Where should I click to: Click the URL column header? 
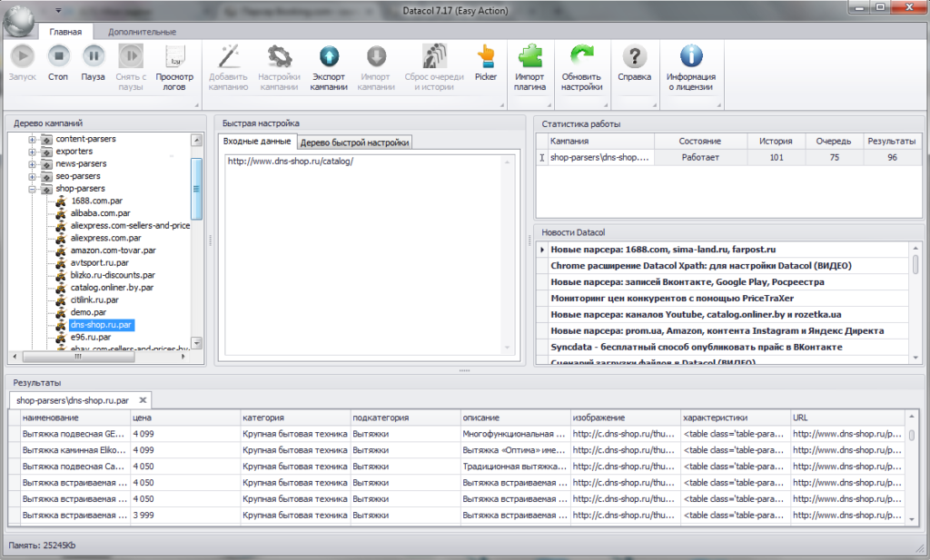847,418
